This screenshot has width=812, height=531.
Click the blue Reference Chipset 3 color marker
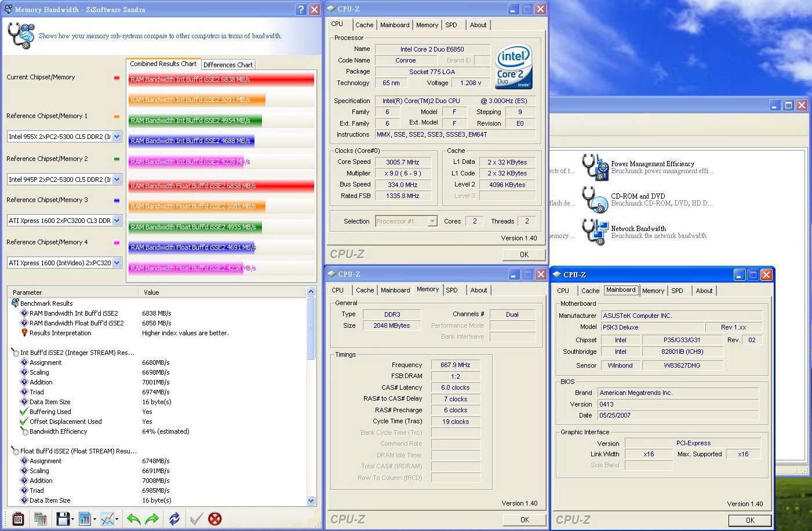coord(116,200)
